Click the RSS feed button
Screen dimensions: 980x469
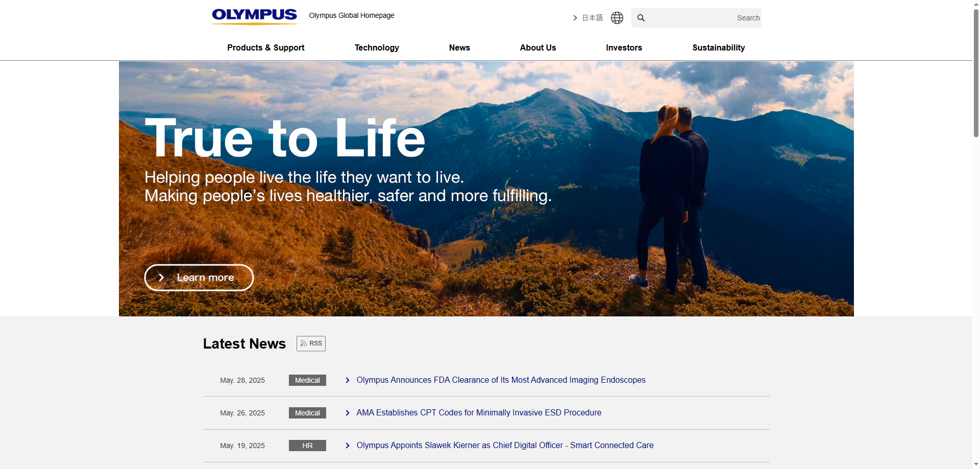click(x=311, y=343)
